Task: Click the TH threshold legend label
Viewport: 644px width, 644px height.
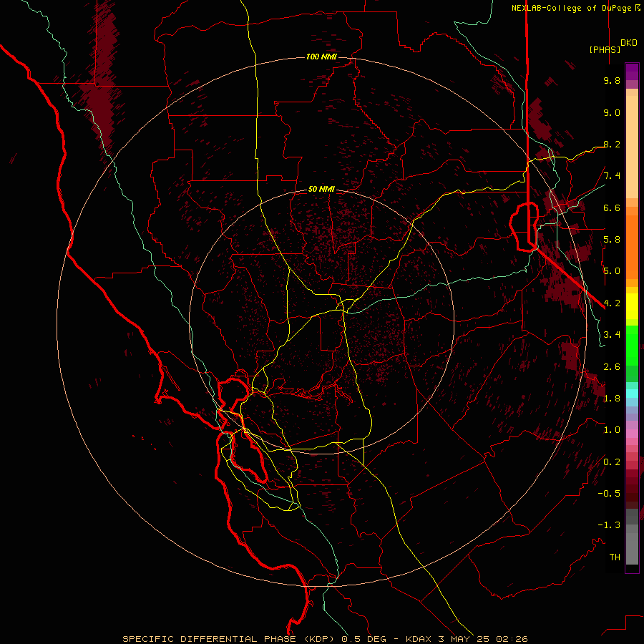Action: click(615, 557)
